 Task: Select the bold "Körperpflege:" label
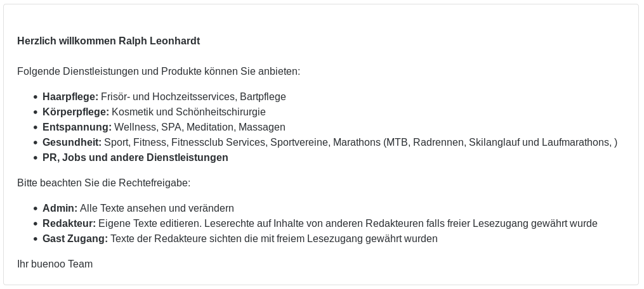coord(76,112)
